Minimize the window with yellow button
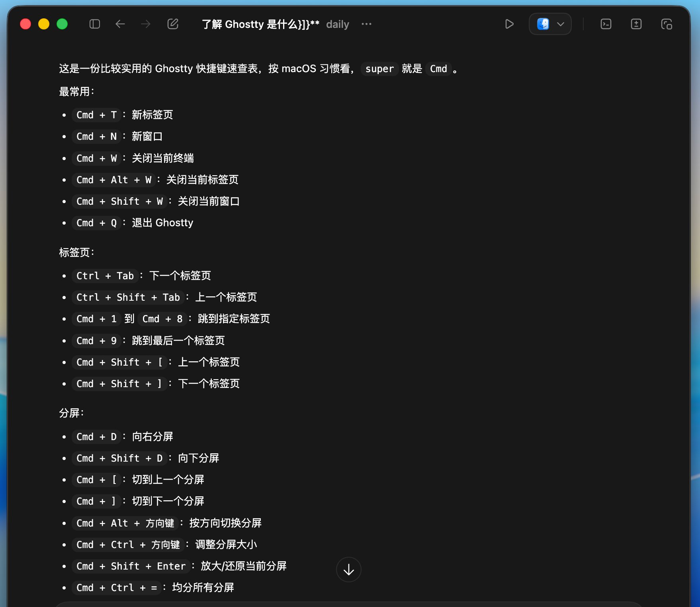The height and width of the screenshot is (607, 700). click(44, 24)
